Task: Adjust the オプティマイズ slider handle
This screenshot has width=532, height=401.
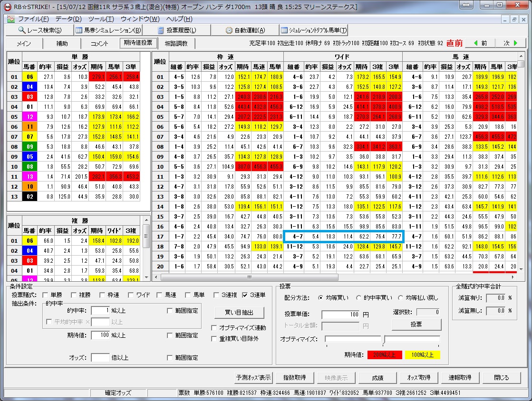Action: pos(384,340)
